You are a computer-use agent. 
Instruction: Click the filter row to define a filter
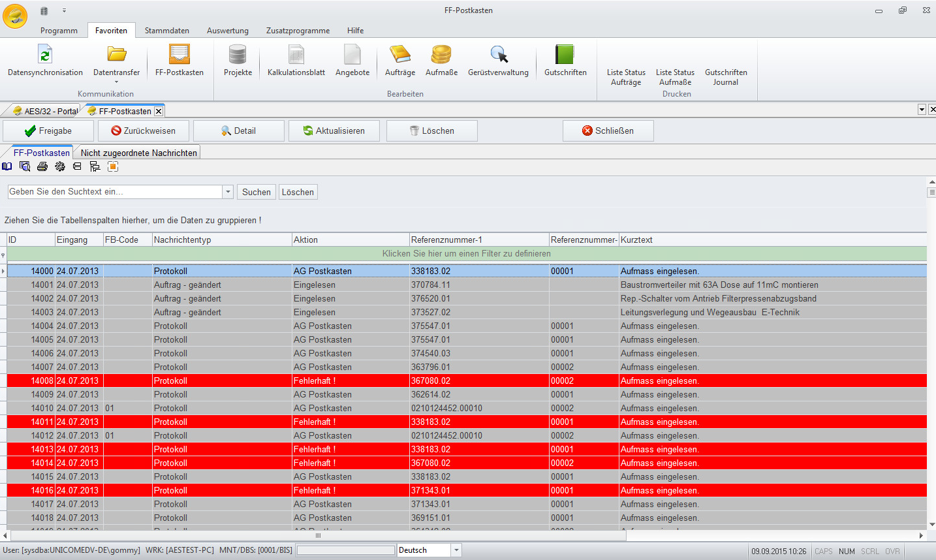point(466,254)
